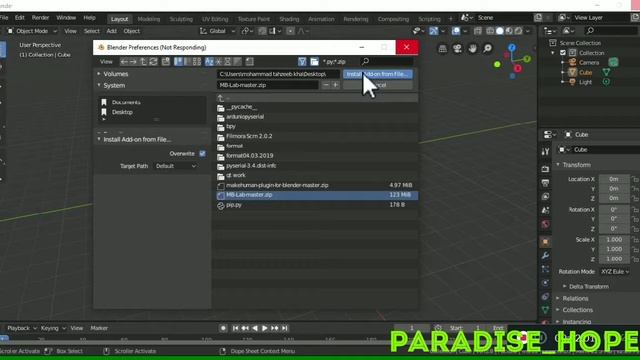
Task: Toggle the Overwrite checkbox
Action: pyautogui.click(x=202, y=153)
